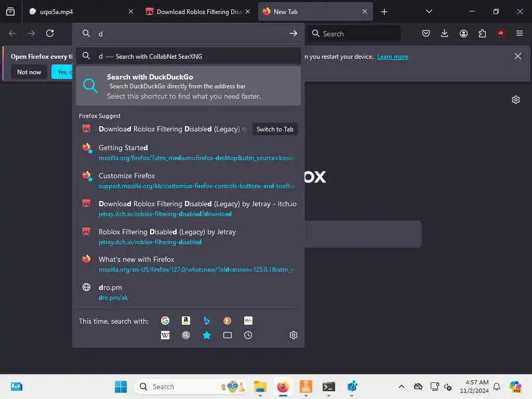Reload the current page

click(x=50, y=33)
